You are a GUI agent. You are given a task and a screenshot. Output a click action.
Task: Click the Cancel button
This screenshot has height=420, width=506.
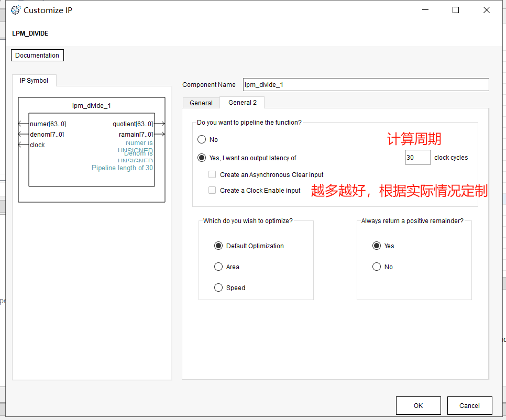pyautogui.click(x=469, y=405)
